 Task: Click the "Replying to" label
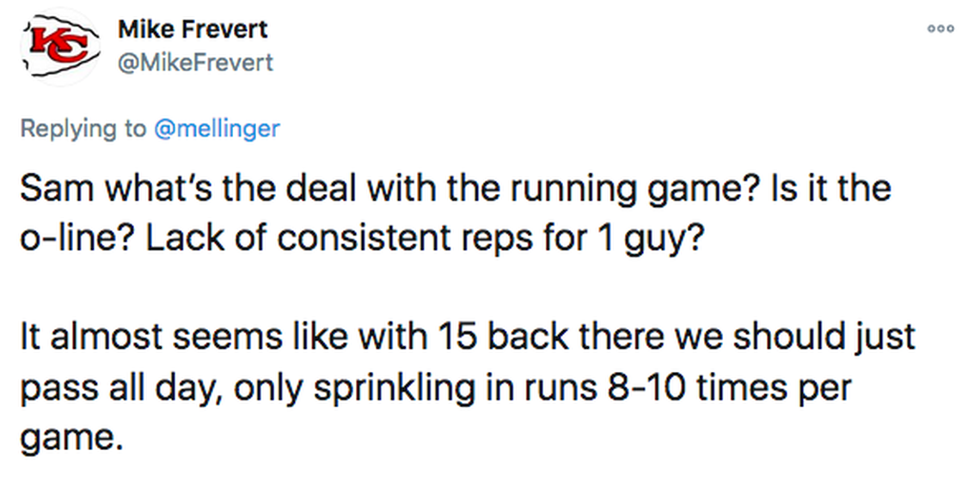(x=83, y=129)
